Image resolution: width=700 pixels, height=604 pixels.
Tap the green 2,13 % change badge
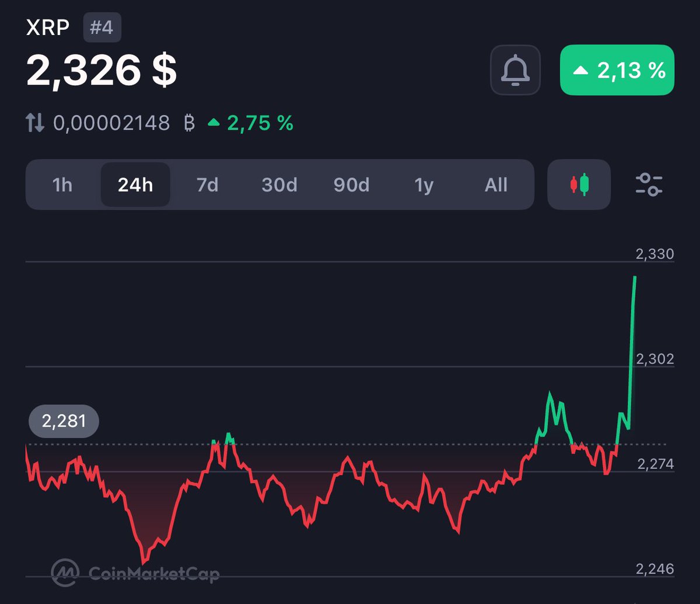[x=617, y=70]
